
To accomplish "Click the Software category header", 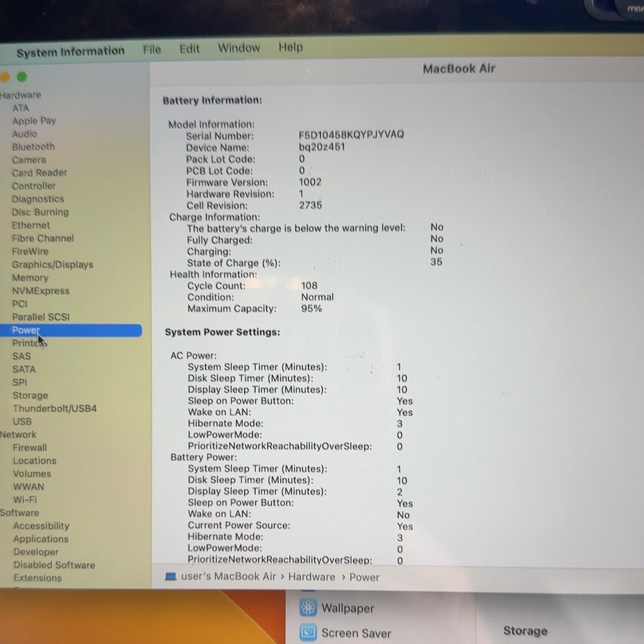I will 20,513.
